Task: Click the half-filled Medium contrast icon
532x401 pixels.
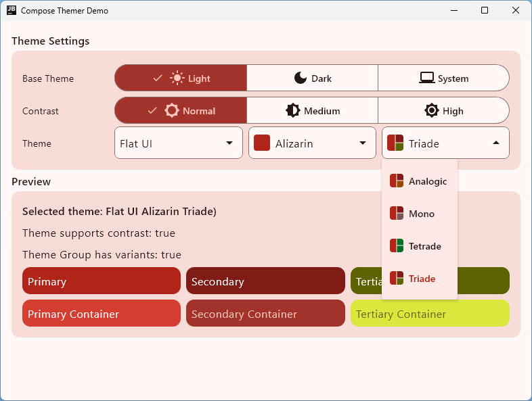Action: [293, 110]
